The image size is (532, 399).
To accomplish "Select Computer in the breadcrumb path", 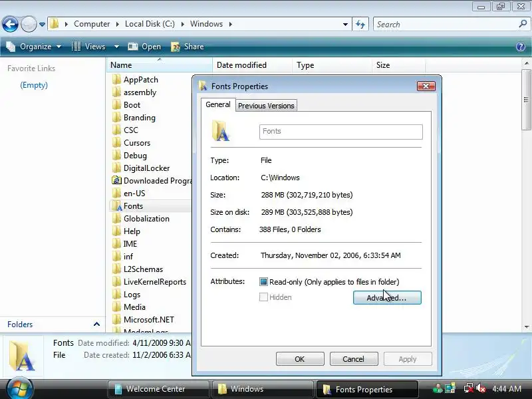I will (92, 24).
